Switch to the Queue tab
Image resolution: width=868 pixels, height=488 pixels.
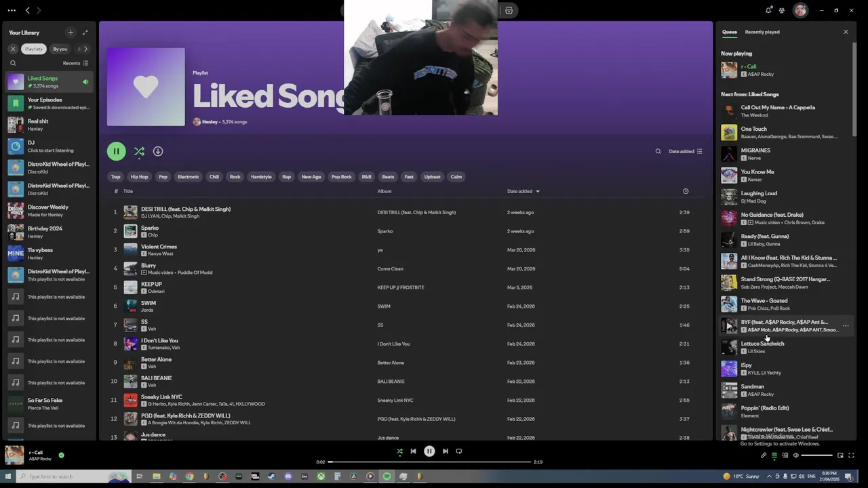[x=730, y=32]
